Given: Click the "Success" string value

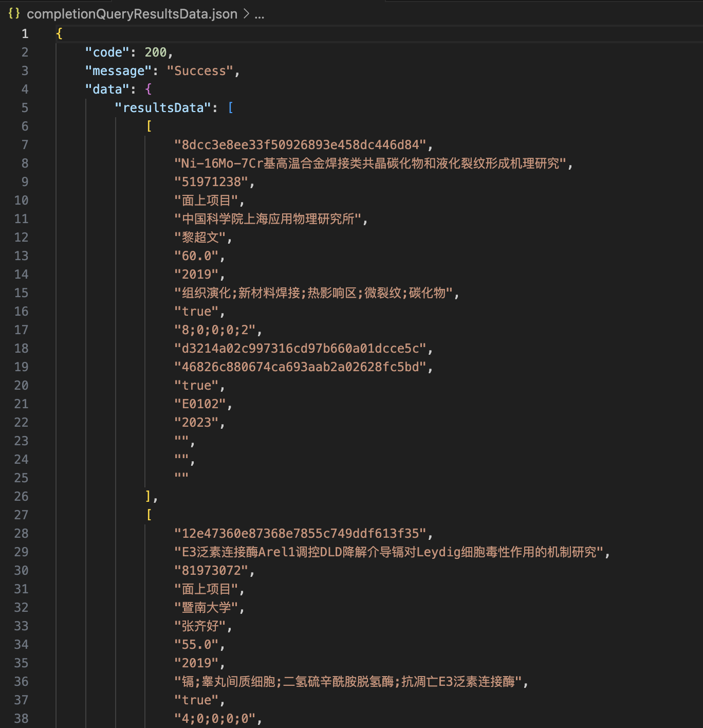Looking at the screenshot, I should point(200,70).
